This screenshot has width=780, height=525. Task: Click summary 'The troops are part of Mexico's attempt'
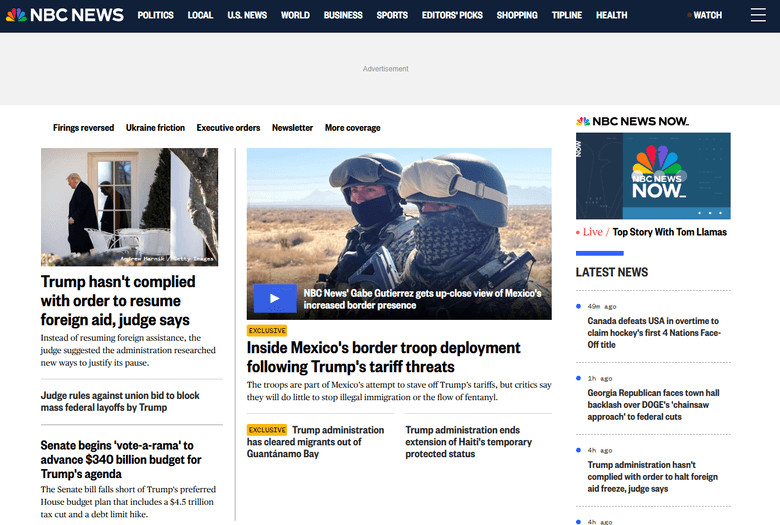(399, 391)
